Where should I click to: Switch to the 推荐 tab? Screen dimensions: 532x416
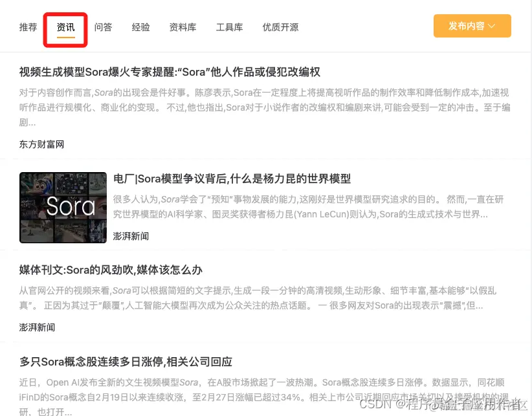28,27
